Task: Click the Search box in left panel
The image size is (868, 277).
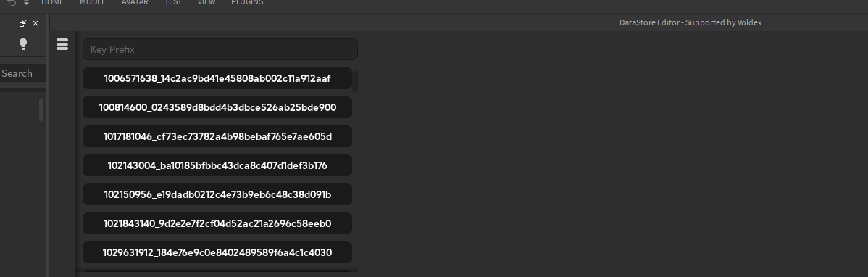Action: point(22,73)
